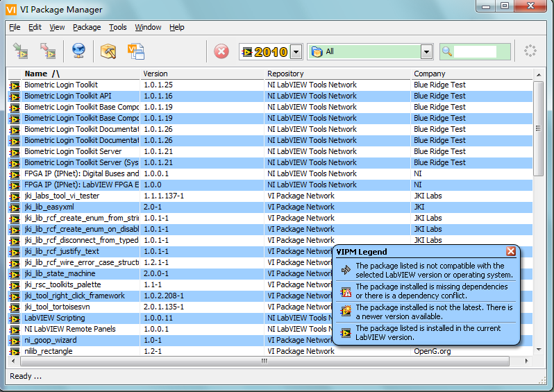Open the Help menu
The height and width of the screenshot is (392, 554).
tap(176, 27)
